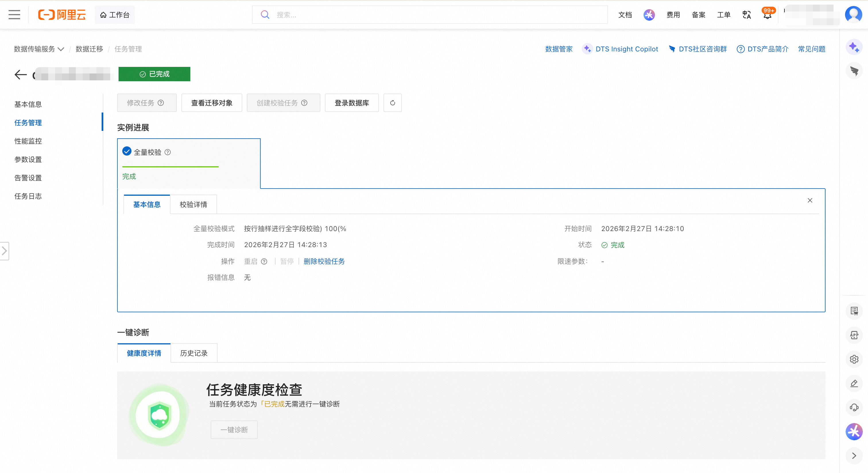Open the user avatar profile
This screenshot has width=868, height=473.
tap(853, 14)
